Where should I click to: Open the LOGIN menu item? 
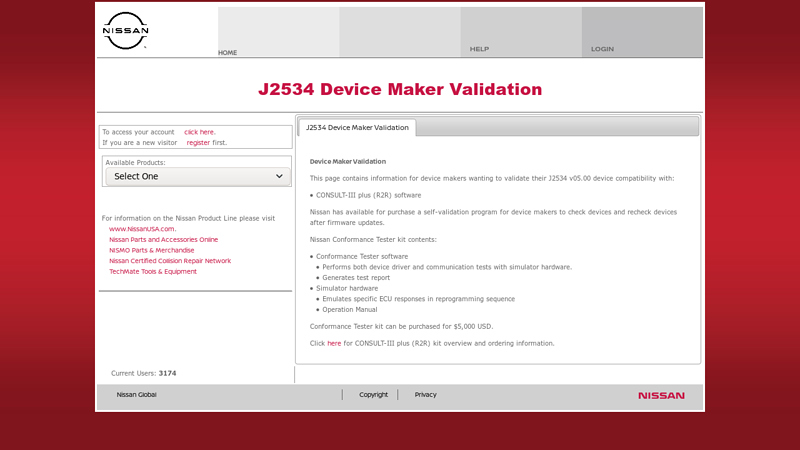pyautogui.click(x=602, y=49)
